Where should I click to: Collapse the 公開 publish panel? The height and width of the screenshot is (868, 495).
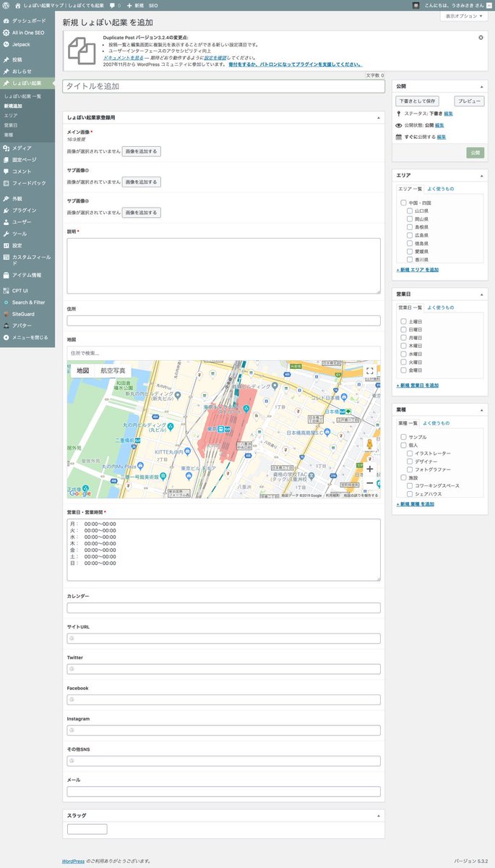click(x=482, y=85)
